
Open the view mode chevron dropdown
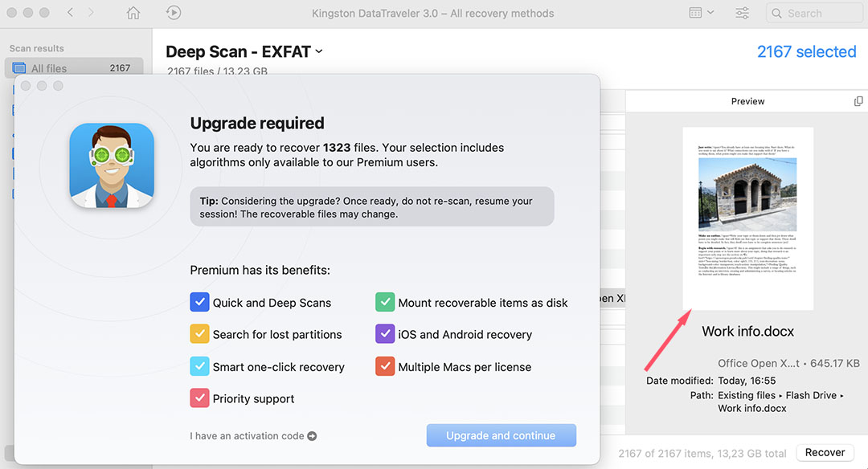[710, 13]
